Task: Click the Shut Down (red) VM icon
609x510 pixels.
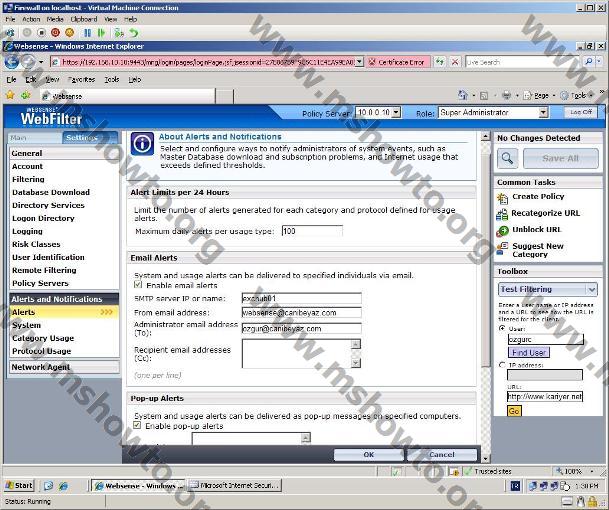Action: 56,33
